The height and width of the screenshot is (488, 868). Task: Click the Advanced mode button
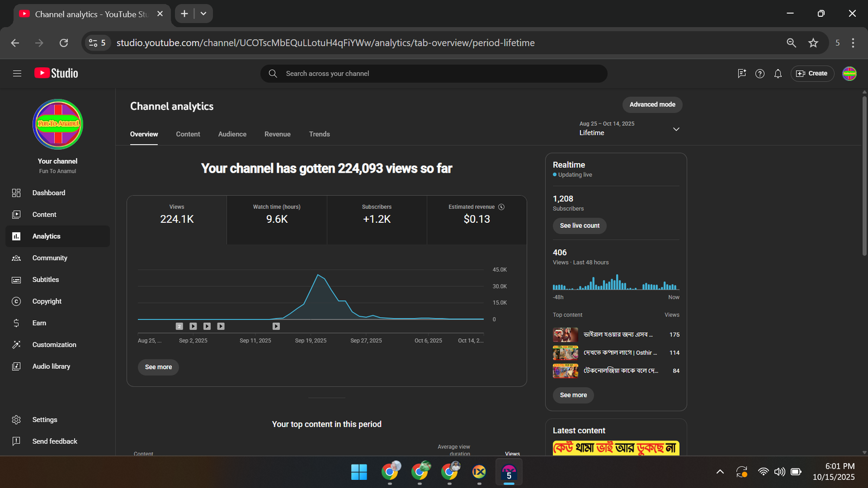tap(652, 105)
